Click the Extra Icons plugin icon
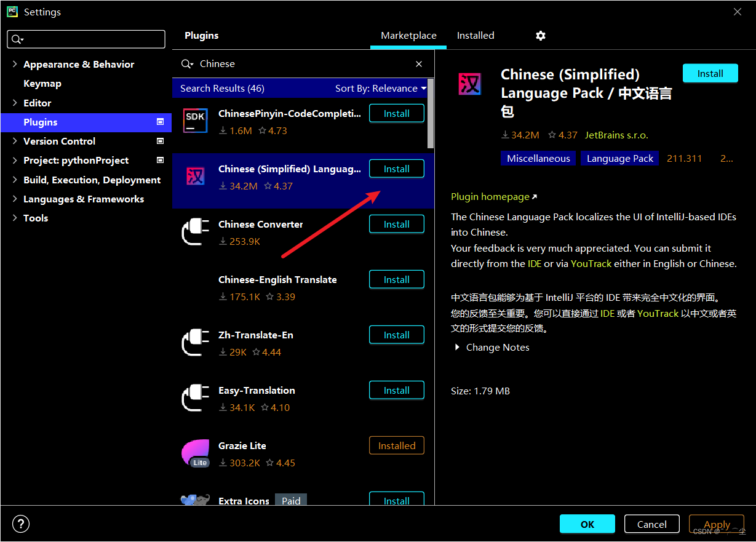The height and width of the screenshot is (542, 756). click(x=195, y=500)
